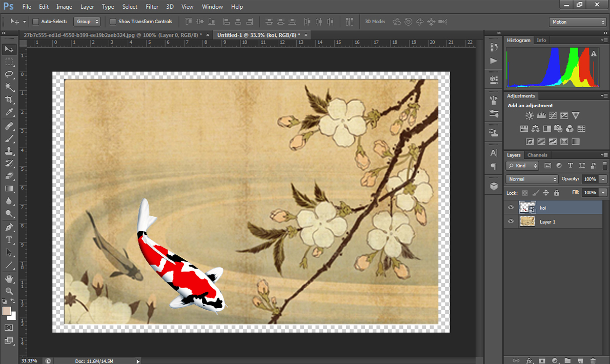This screenshot has height=364, width=610.
Task: Switch to the Channels tab
Action: point(537,155)
